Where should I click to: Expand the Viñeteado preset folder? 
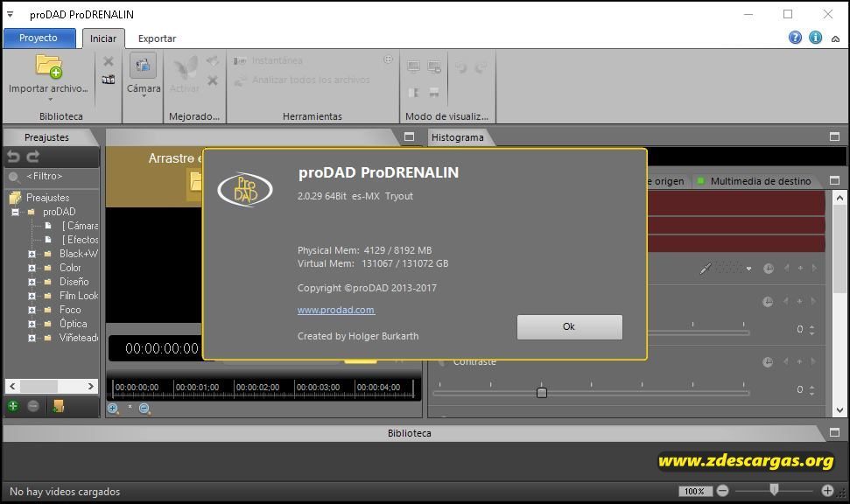coord(32,338)
